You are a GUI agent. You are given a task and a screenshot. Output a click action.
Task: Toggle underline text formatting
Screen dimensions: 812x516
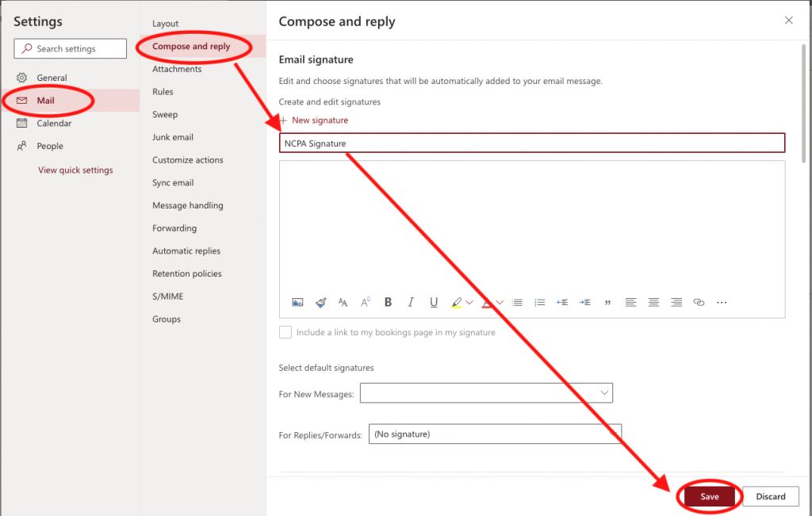coord(434,302)
